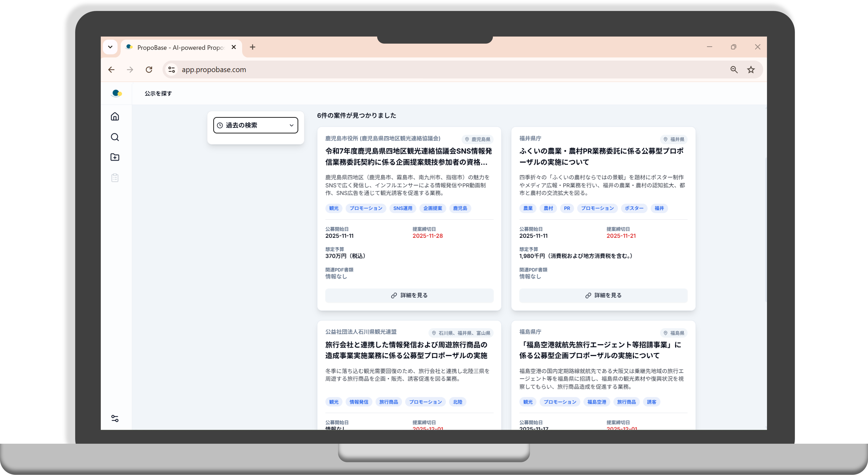Select the Home icon in the sidebar
This screenshot has height=475, width=868.
pyautogui.click(x=115, y=116)
